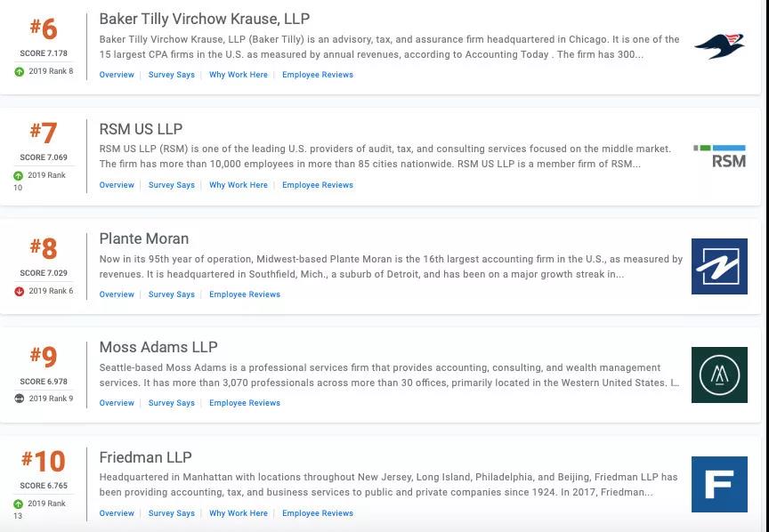Viewport: 769px width, 532px height.
Task: View Survey Says for Plante Moran
Action: pyautogui.click(x=172, y=294)
